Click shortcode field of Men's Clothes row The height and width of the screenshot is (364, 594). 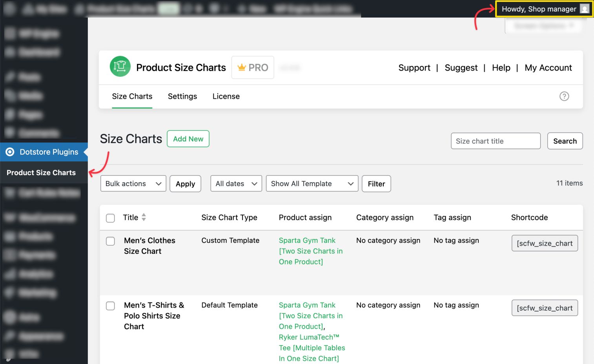(545, 243)
